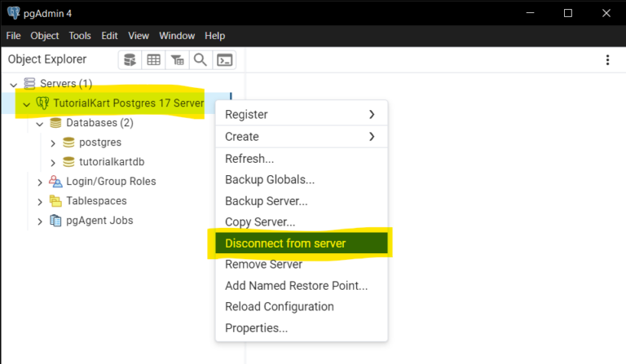The width and height of the screenshot is (626, 364).
Task: Collapse the Databases (2) node
Action: tap(39, 124)
